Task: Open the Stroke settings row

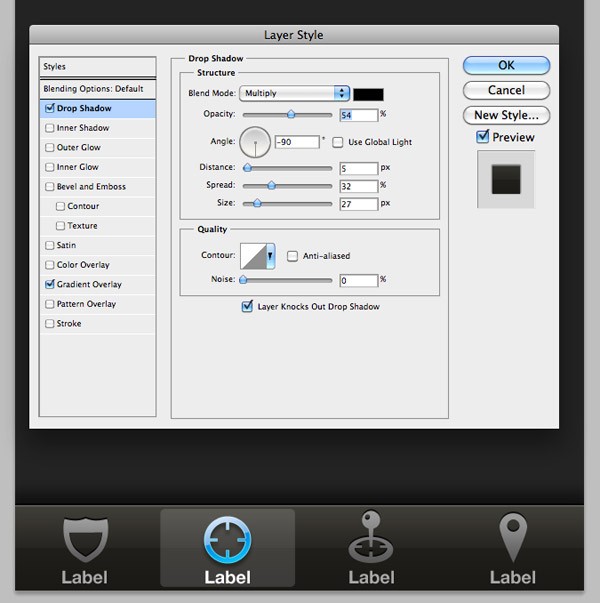Action: click(98, 324)
